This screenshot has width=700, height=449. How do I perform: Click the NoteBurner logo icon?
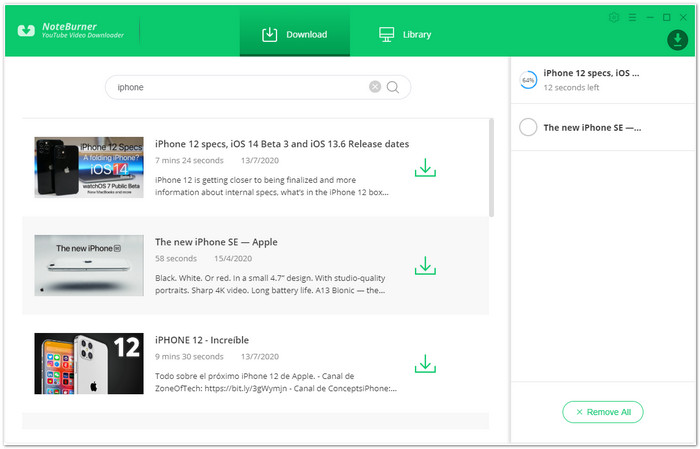point(26,30)
